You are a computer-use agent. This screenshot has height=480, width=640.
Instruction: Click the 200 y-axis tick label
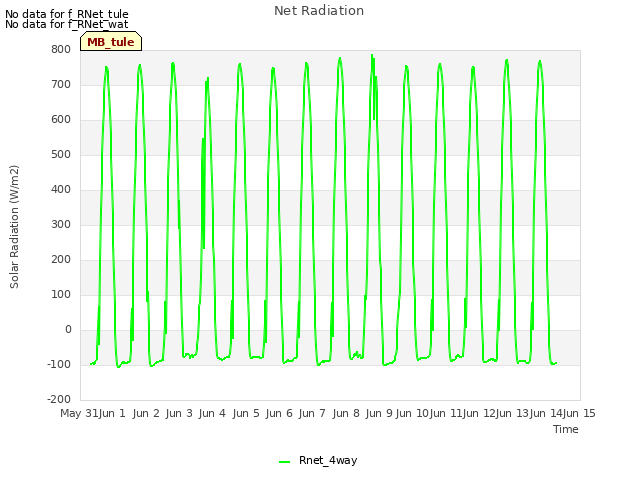point(61,260)
